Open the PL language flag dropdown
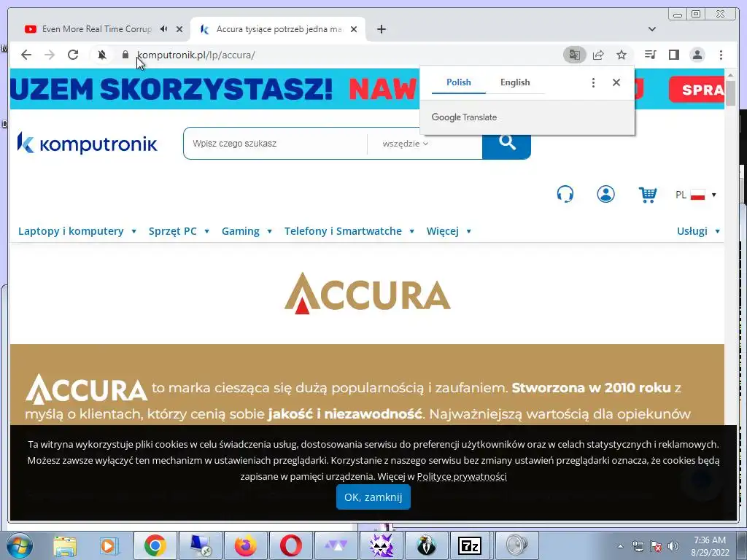This screenshot has width=747, height=560. click(695, 195)
